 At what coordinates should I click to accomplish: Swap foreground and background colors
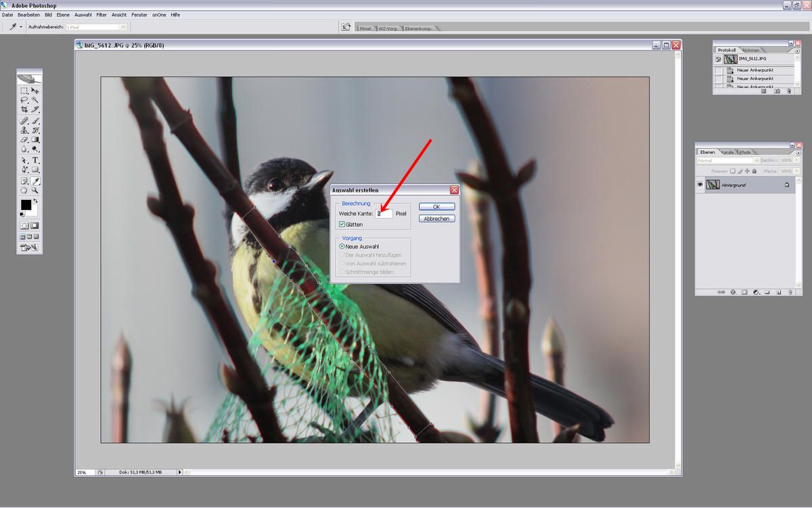(x=36, y=200)
